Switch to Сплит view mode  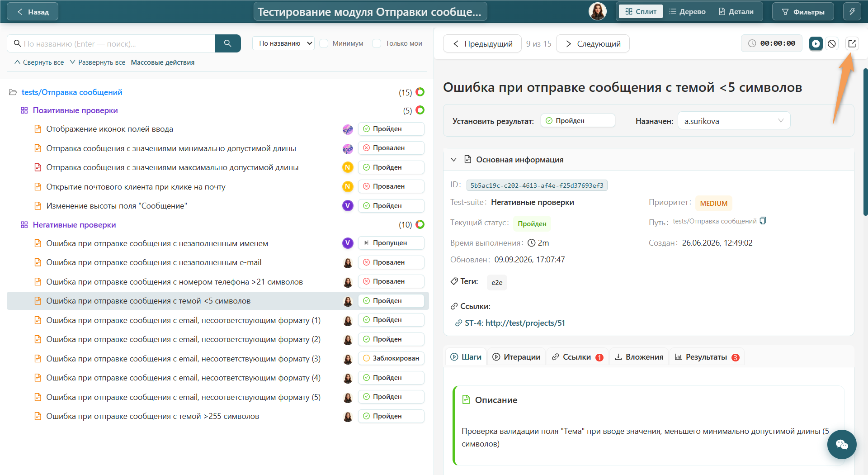[641, 12]
